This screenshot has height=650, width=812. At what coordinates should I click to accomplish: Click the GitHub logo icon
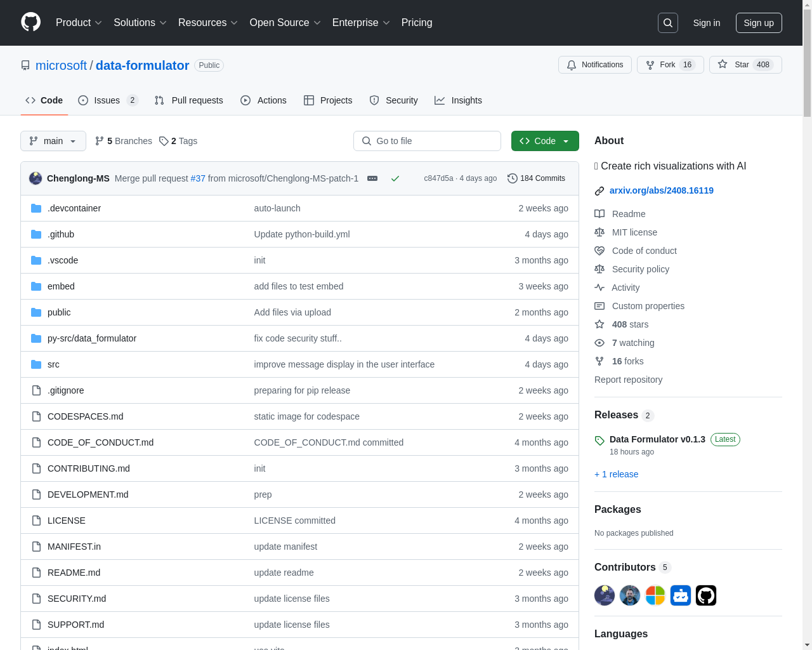click(31, 22)
